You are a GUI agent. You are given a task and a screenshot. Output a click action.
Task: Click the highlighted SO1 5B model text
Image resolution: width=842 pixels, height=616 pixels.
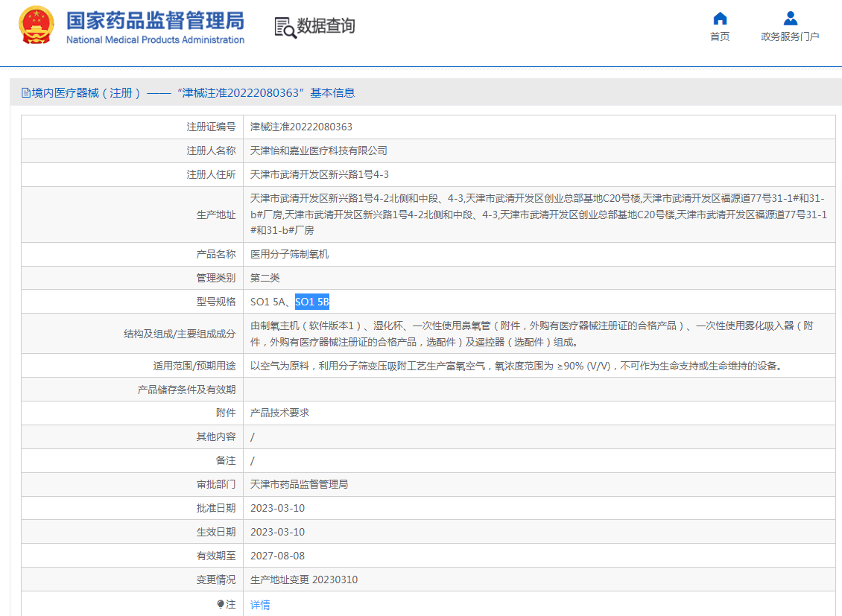point(312,302)
